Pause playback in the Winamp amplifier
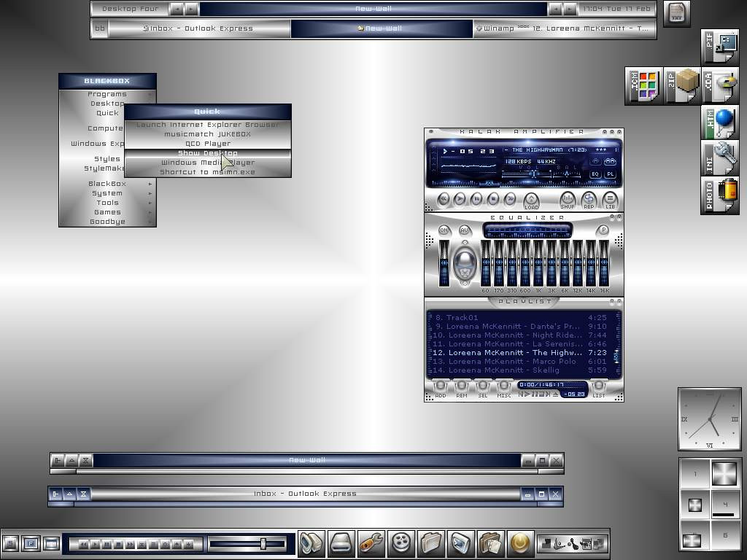This screenshot has width=747, height=560. [x=476, y=199]
